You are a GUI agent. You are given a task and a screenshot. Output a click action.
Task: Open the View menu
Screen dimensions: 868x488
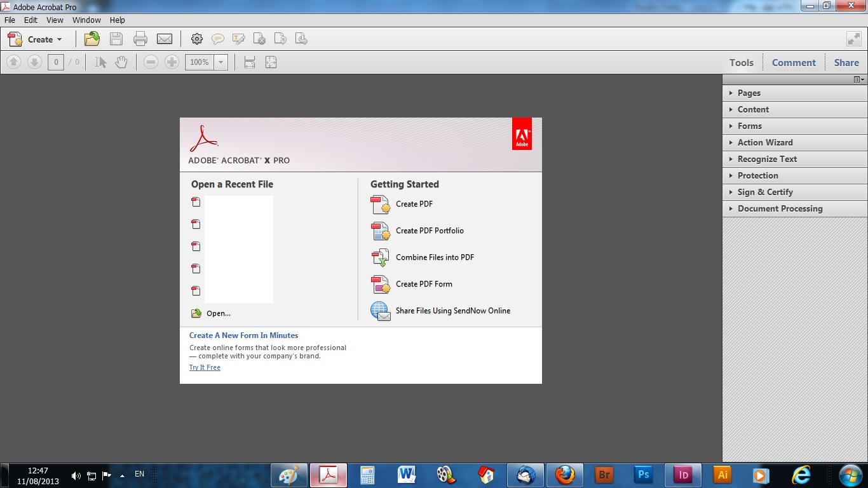coord(55,20)
